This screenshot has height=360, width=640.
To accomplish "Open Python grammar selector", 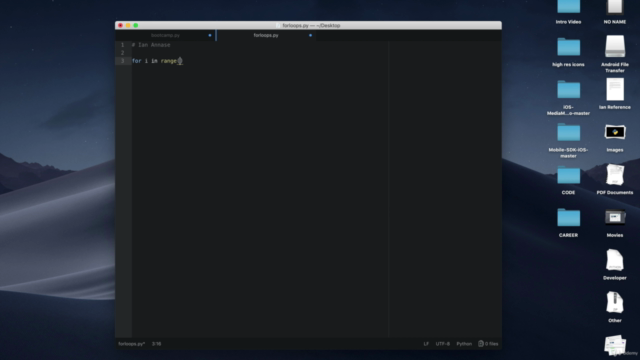I will pyautogui.click(x=464, y=344).
